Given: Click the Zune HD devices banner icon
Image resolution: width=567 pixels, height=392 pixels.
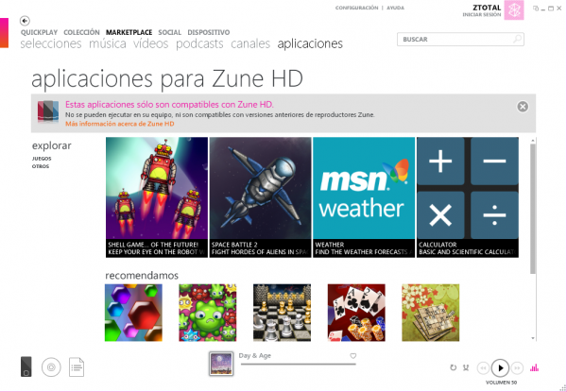Looking at the screenshot, I should (48, 111).
